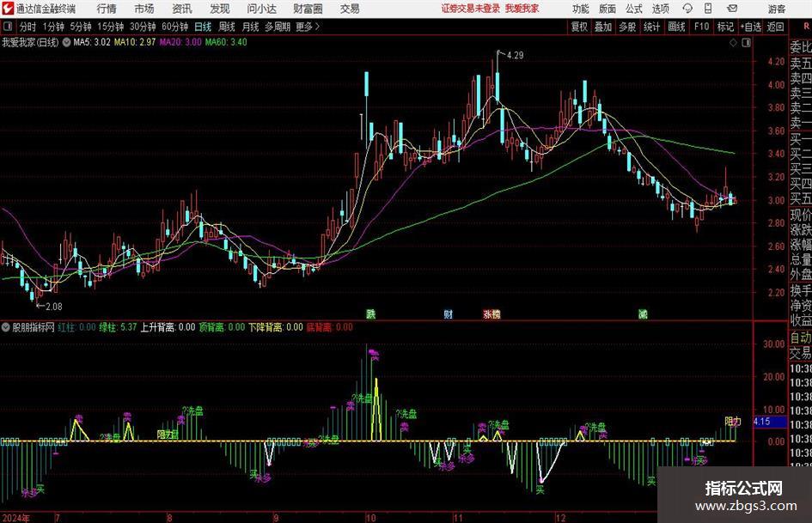Open the 行情 menu
812x523 pixels.
coord(107,9)
